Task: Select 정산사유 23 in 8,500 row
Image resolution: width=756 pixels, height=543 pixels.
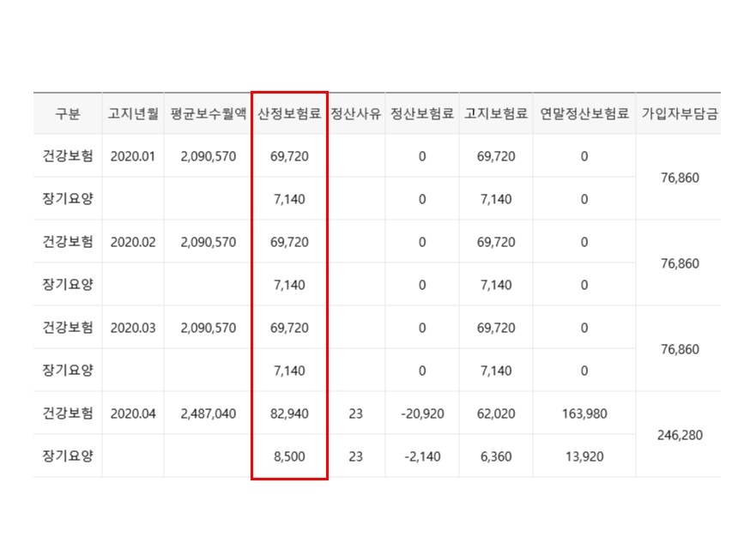Action: (x=356, y=456)
